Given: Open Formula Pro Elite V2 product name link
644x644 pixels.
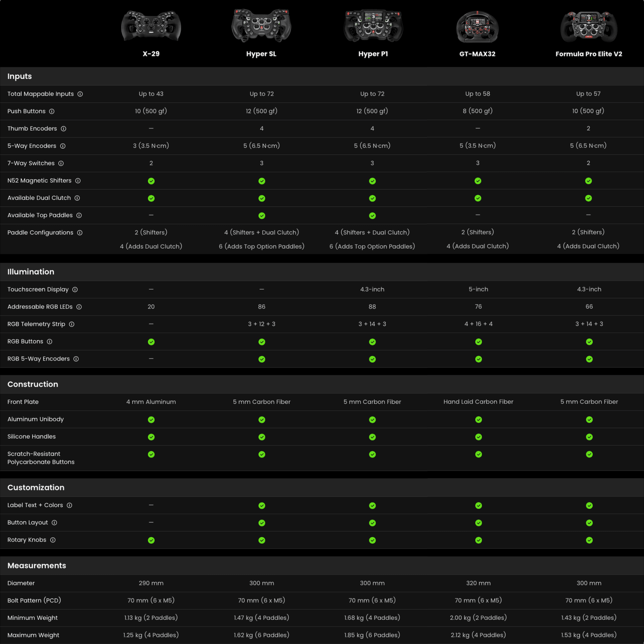Looking at the screenshot, I should [588, 54].
